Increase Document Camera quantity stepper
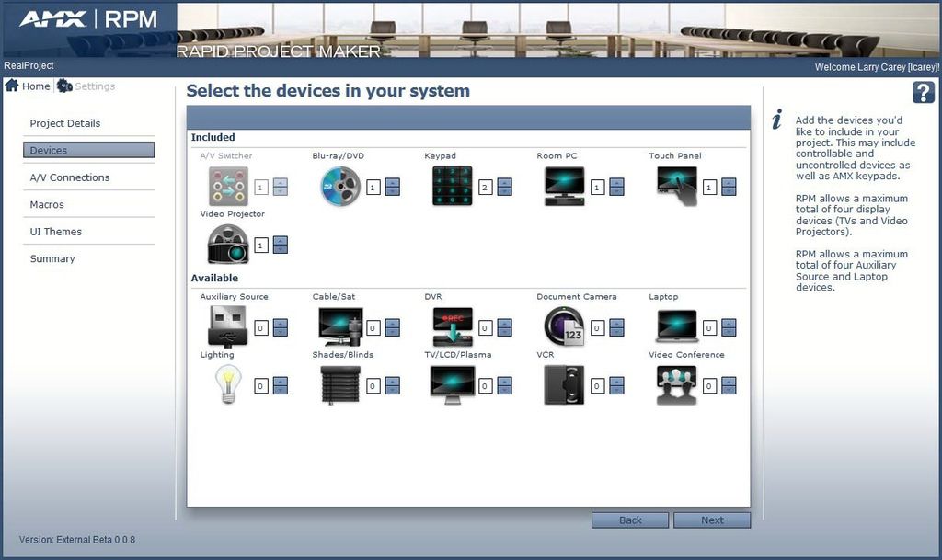 pos(616,324)
